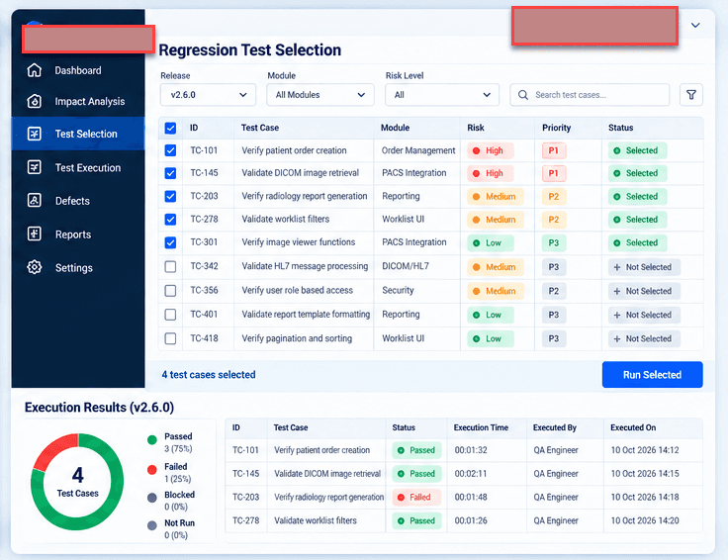Uncheck the TC-101 checkbox
728x560 pixels.
pos(170,150)
